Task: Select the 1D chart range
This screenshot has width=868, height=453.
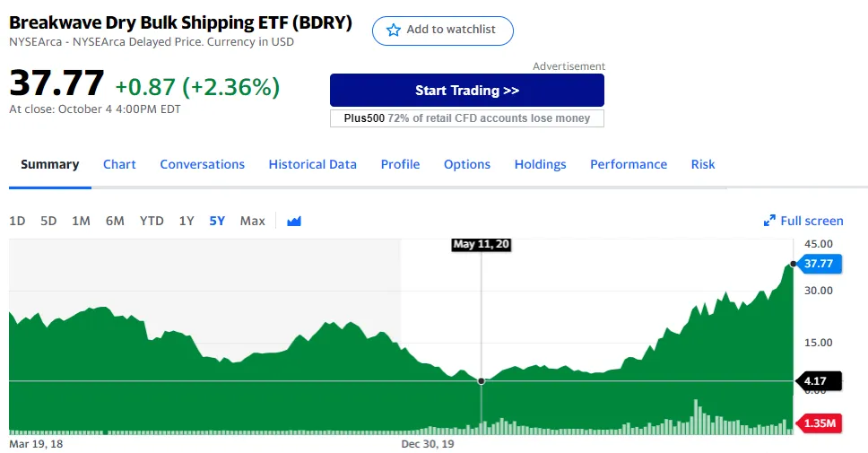Action: (x=17, y=221)
